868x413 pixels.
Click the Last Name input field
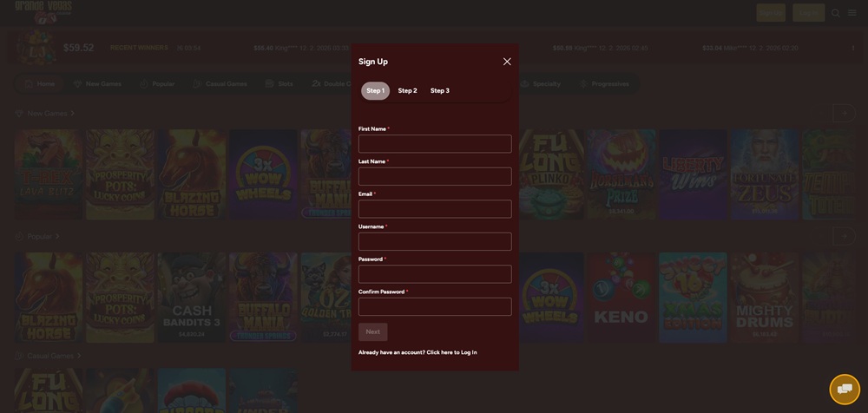(435, 177)
